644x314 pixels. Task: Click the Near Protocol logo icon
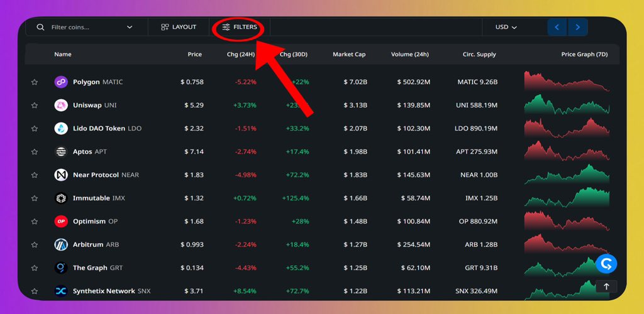[61, 175]
